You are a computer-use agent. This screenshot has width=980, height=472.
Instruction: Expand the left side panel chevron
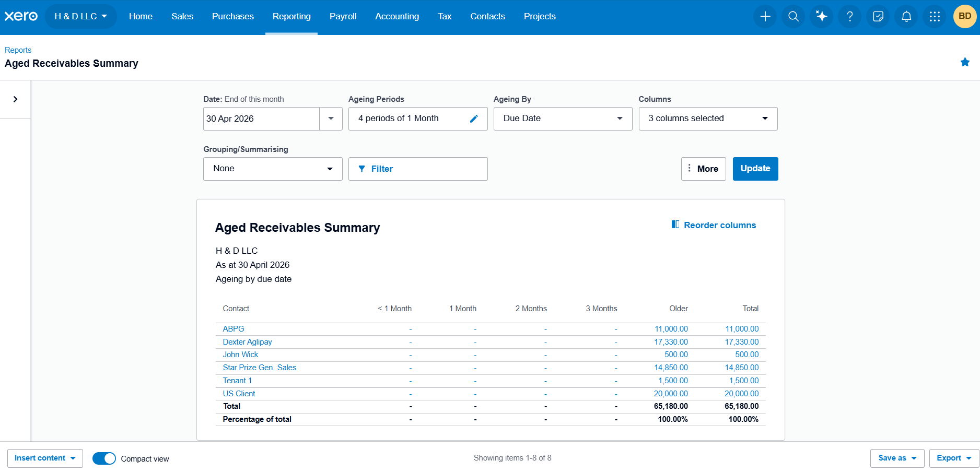pos(15,99)
